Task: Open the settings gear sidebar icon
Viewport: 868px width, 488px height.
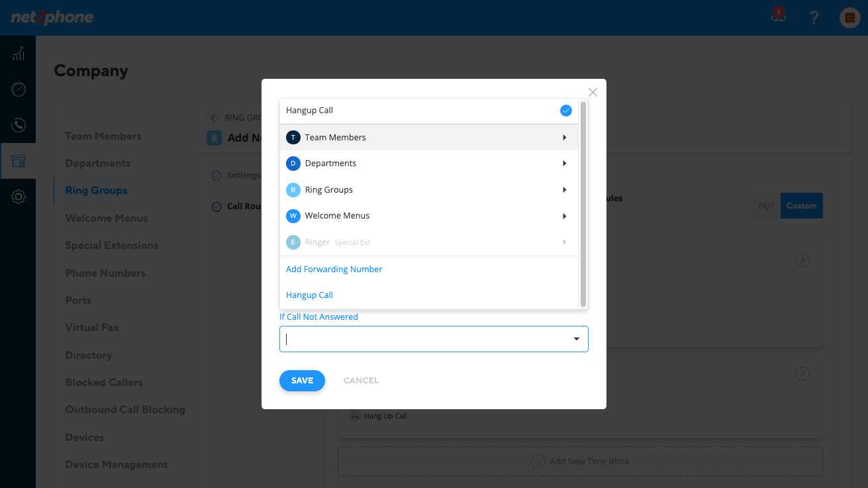Action: pyautogui.click(x=19, y=197)
